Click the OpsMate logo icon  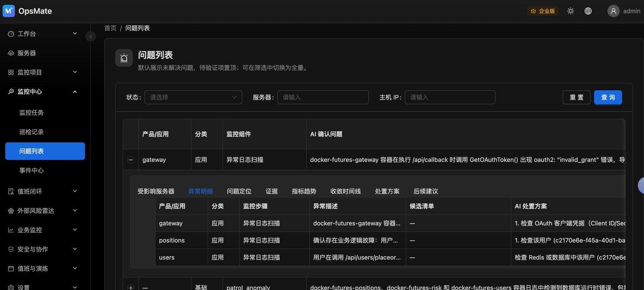click(x=8, y=11)
